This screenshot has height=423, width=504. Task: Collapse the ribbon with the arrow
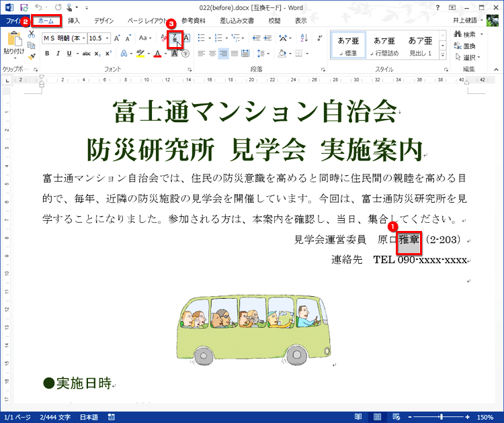click(497, 69)
